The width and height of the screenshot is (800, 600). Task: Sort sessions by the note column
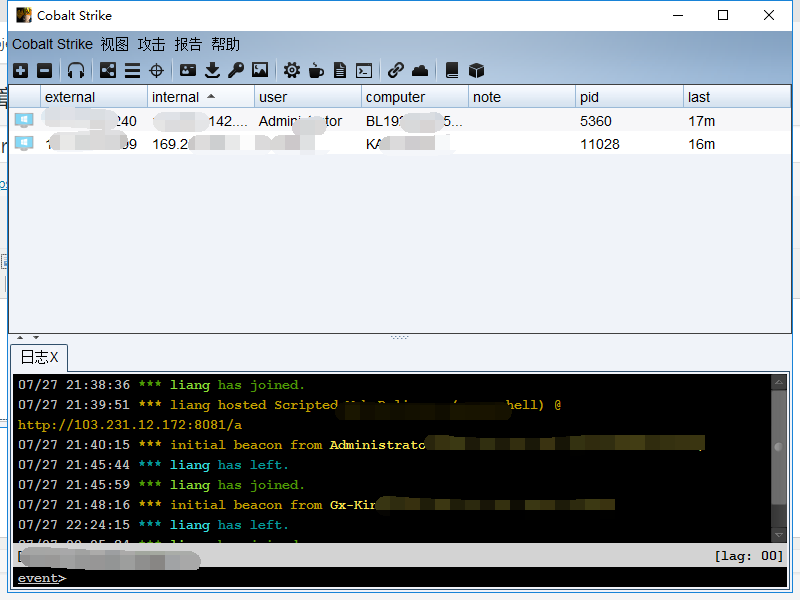(522, 97)
